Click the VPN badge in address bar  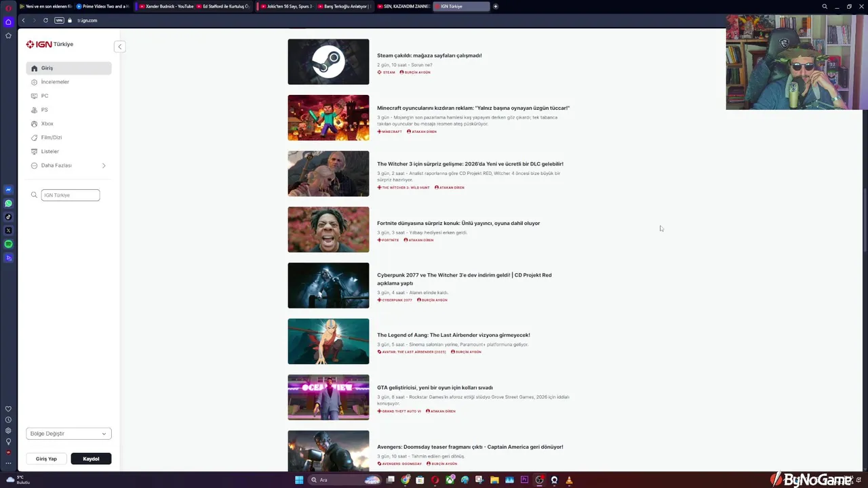click(x=59, y=20)
